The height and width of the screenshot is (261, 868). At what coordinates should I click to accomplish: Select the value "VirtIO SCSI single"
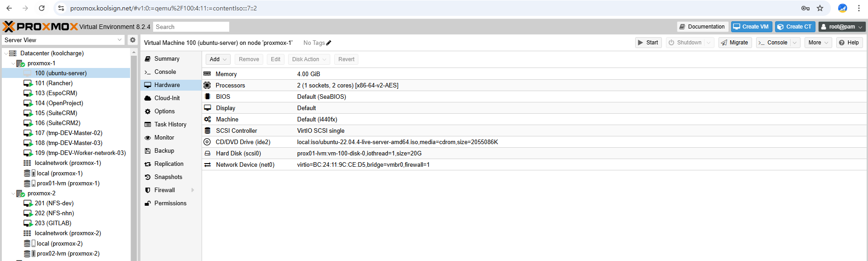click(321, 130)
